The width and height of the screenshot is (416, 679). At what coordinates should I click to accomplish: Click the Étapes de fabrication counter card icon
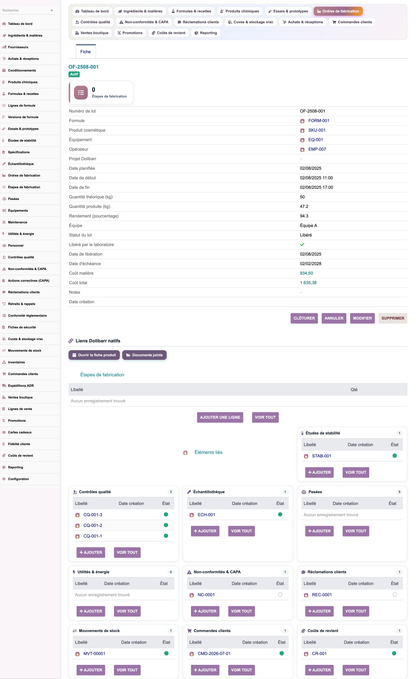(81, 92)
